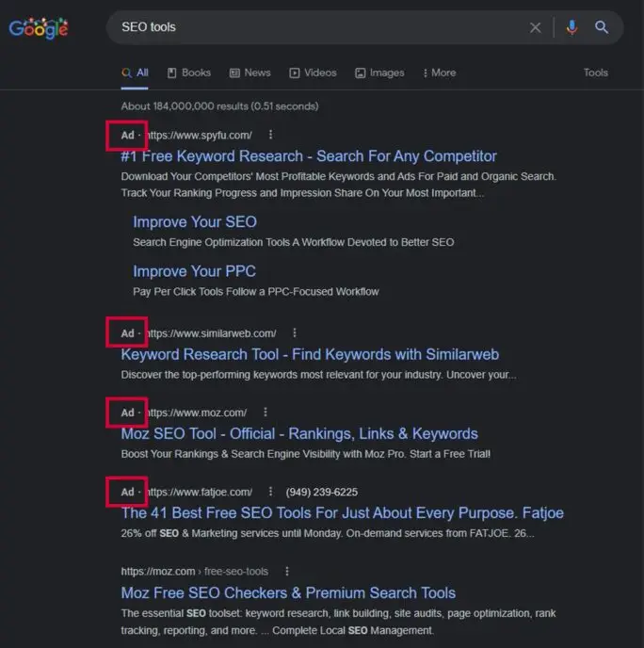Open 'Moz Free SEO Checkers & Premium Search Tools'
The image size is (644, 648).
click(x=288, y=592)
